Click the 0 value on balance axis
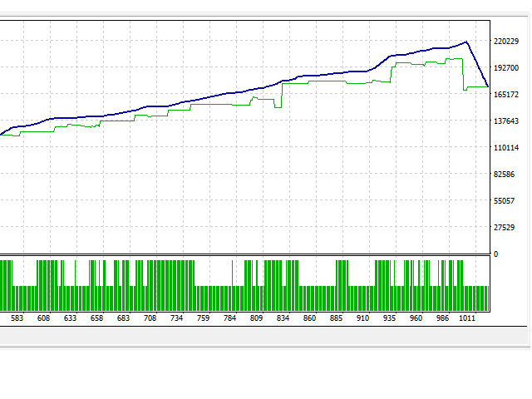Viewport: 532px width, 399px height. pos(495,254)
